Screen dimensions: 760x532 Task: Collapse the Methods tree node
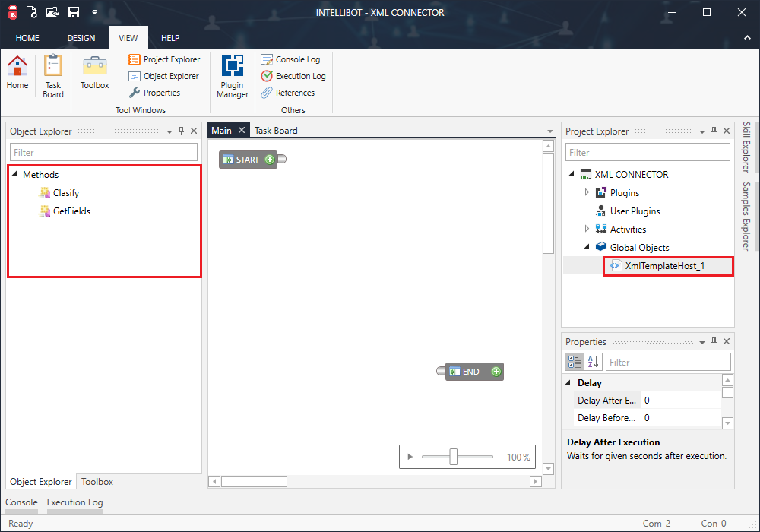click(14, 173)
